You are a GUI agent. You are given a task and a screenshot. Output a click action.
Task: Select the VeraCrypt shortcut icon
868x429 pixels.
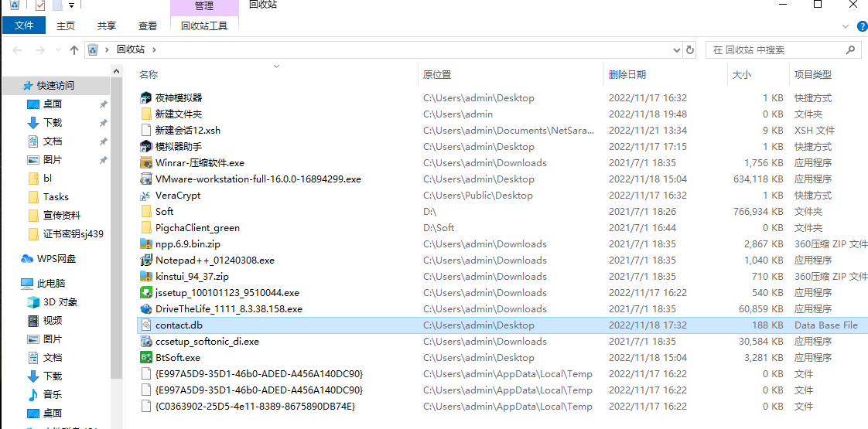pos(146,196)
